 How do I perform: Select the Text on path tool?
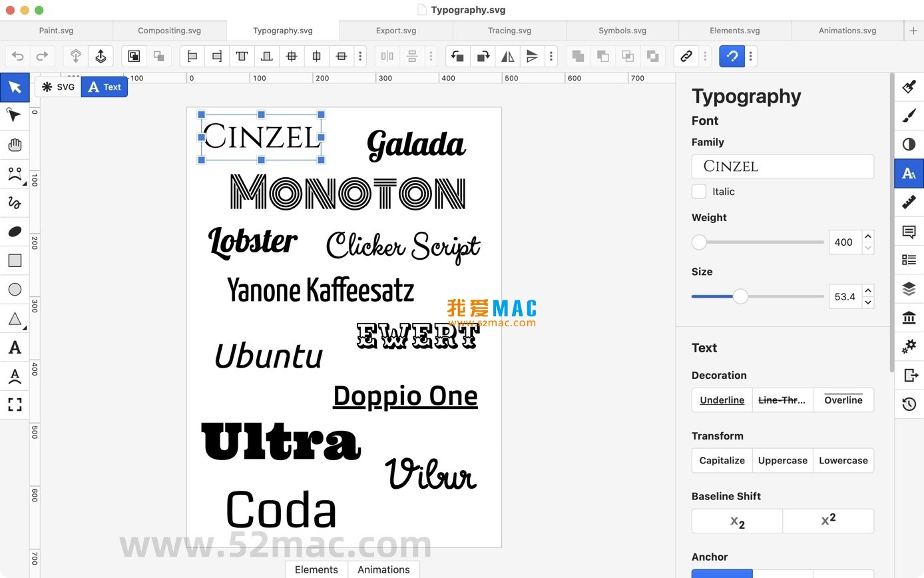pyautogui.click(x=15, y=376)
